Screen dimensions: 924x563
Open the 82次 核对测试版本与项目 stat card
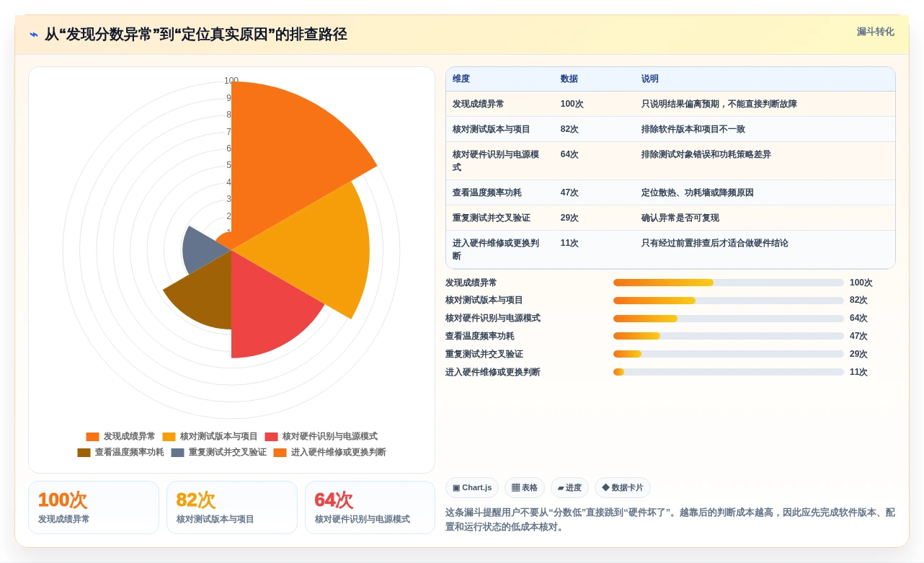232,507
